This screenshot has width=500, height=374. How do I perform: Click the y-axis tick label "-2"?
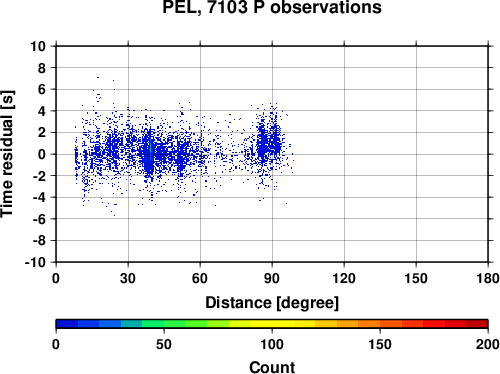pos(39,176)
